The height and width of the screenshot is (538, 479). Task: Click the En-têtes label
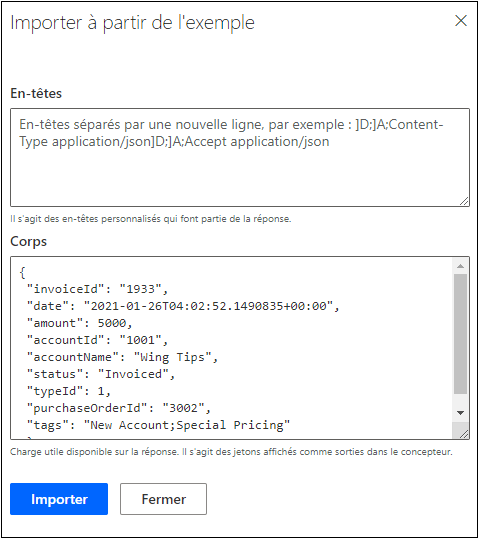click(x=36, y=93)
